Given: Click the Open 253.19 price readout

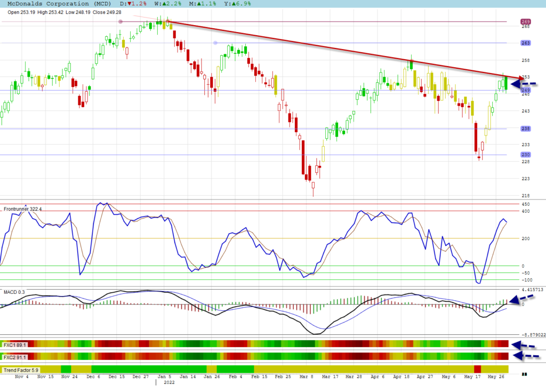Looking at the screenshot, I should click(21, 12).
